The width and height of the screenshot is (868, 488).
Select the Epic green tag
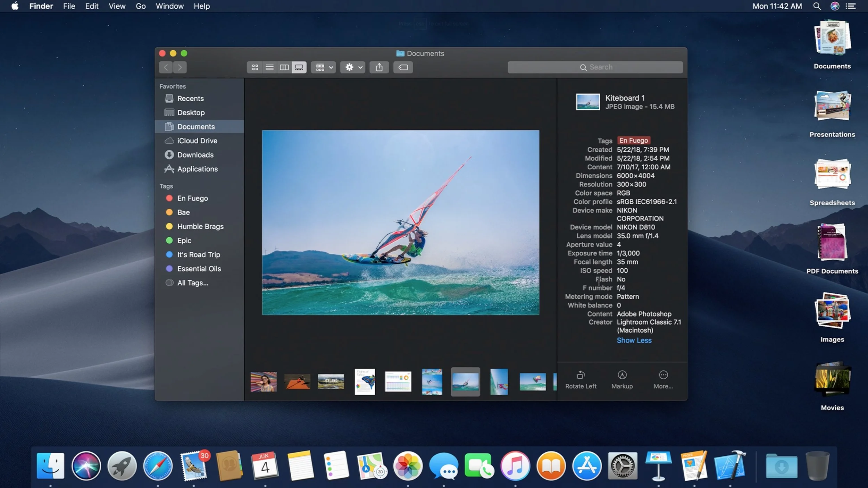[x=184, y=241]
